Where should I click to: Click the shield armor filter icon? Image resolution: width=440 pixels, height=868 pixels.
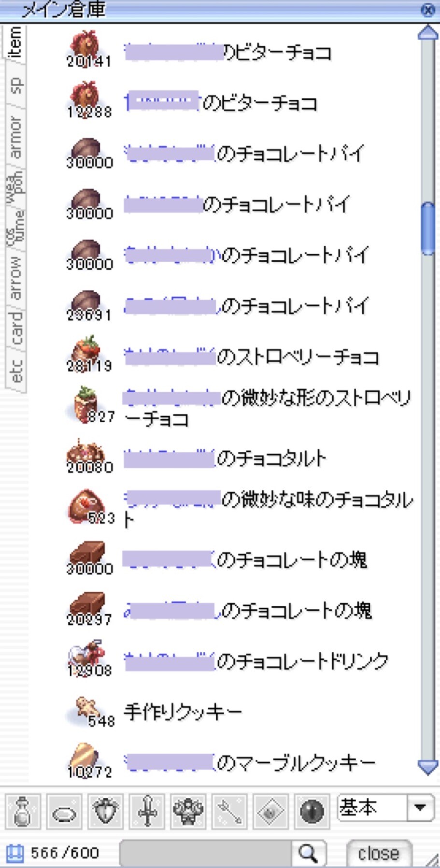point(105,812)
